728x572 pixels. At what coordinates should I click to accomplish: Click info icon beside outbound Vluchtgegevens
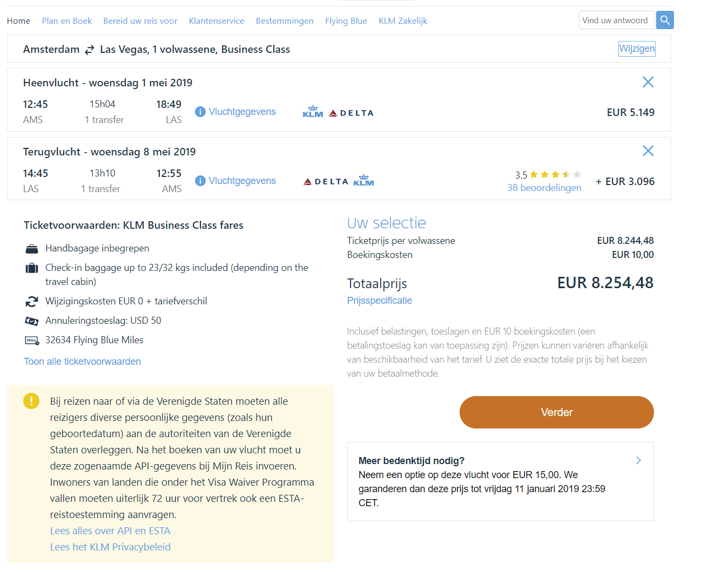(200, 112)
